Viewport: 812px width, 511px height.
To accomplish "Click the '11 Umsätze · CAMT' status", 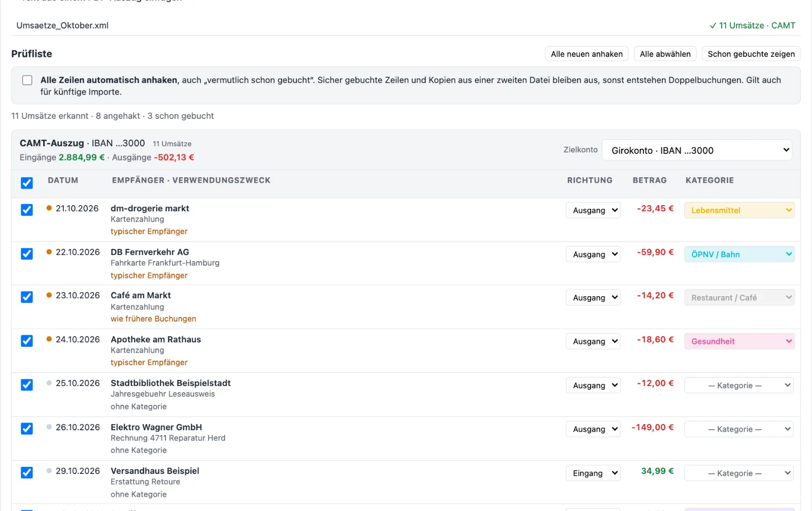I will pos(752,25).
